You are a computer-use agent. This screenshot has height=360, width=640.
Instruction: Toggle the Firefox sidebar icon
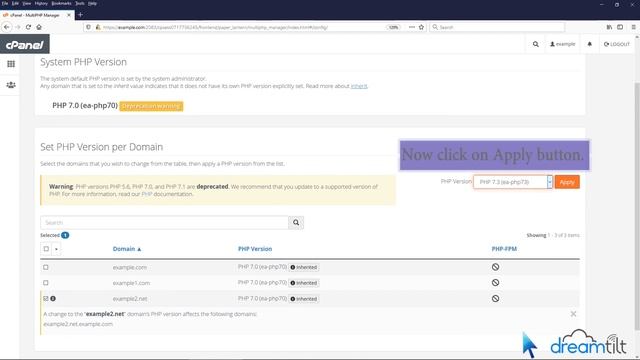point(620,27)
